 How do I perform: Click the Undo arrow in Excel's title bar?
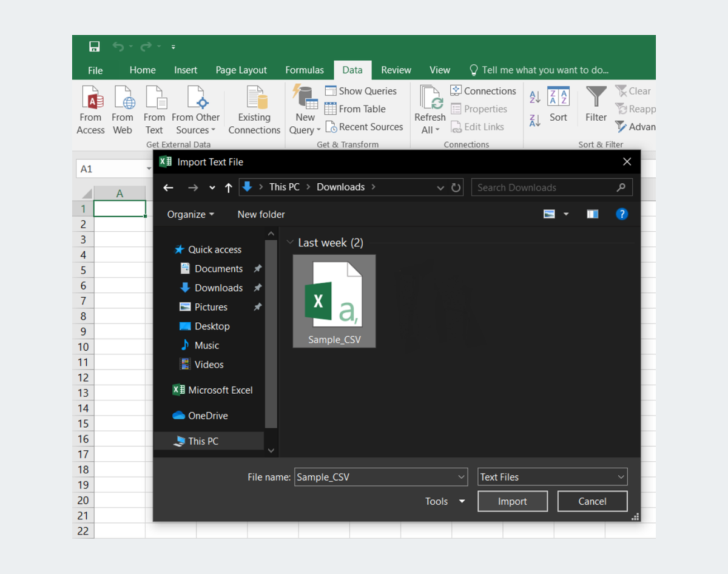point(118,47)
